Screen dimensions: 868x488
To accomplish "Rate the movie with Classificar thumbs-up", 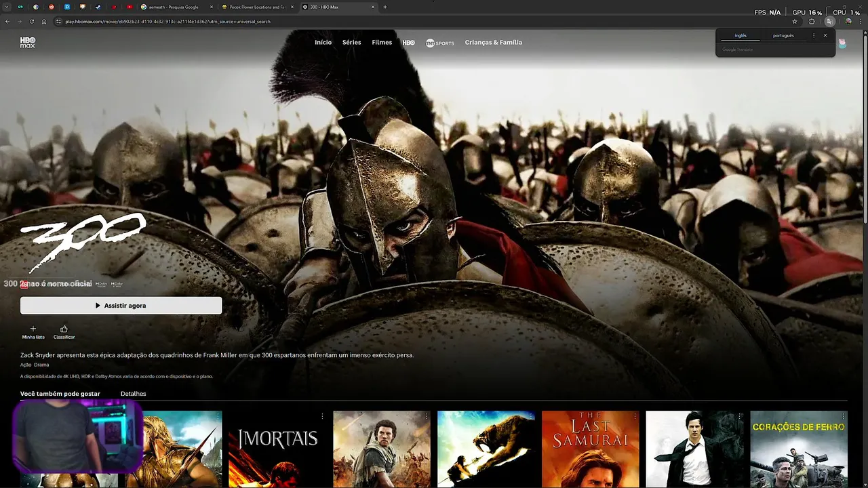I will click(x=64, y=332).
